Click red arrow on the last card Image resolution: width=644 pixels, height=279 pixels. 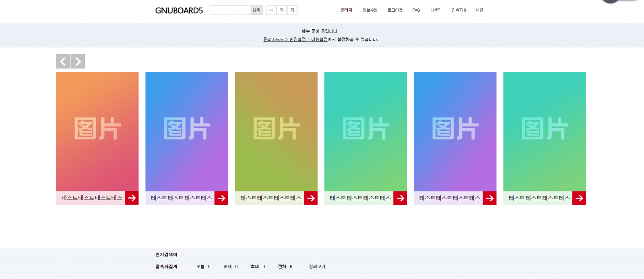(x=579, y=198)
